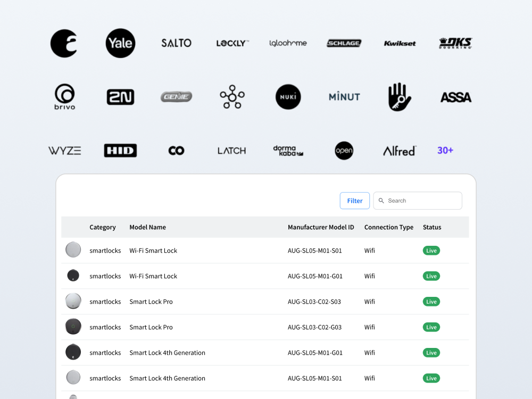
Task: Open thumbnail for Smart Lock Pro AUG-SL03-C02-G03
Action: pyautogui.click(x=73, y=327)
